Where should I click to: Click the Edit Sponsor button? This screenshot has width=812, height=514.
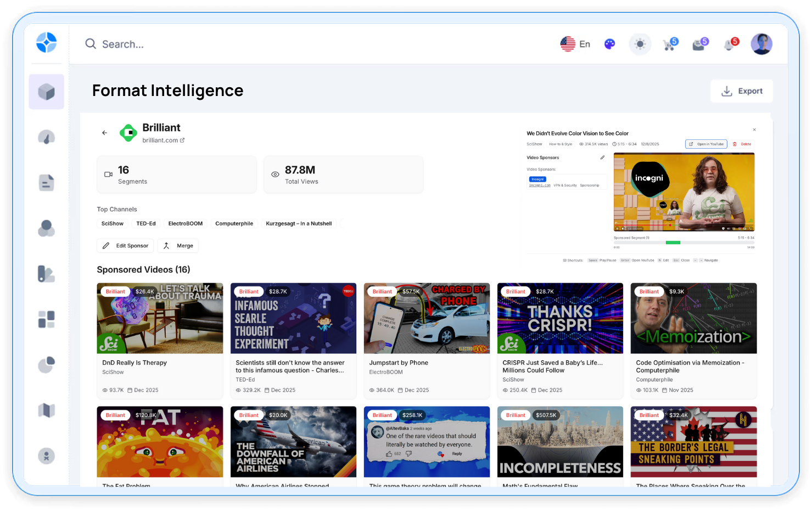125,246
